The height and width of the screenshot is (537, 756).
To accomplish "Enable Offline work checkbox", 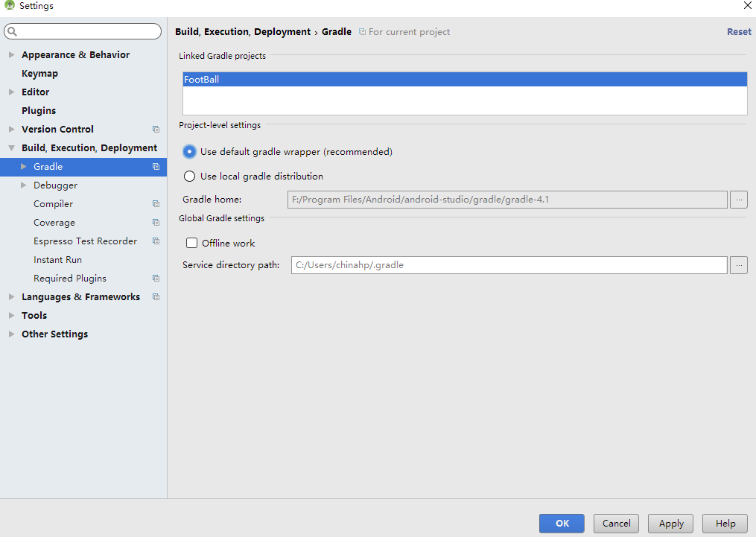I will click(192, 243).
